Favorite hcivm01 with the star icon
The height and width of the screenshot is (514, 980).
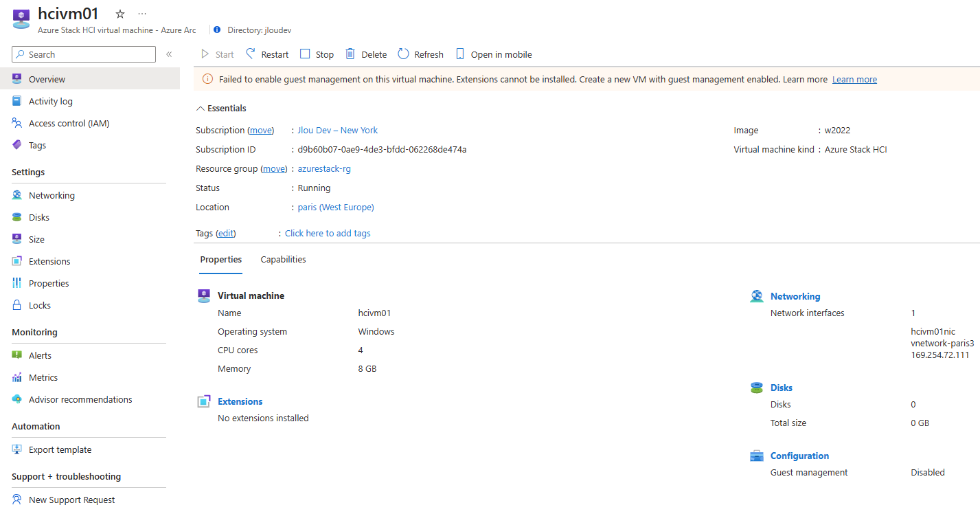(x=120, y=14)
